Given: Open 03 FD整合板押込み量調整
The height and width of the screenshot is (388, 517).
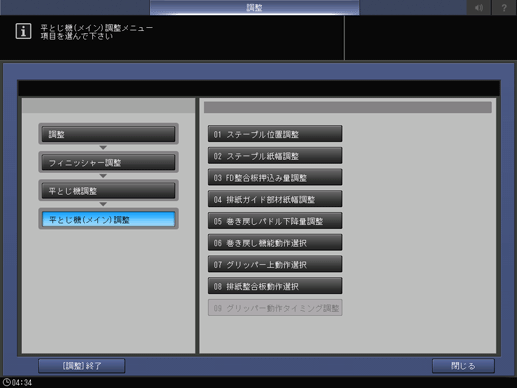Looking at the screenshot, I should click(x=275, y=177).
